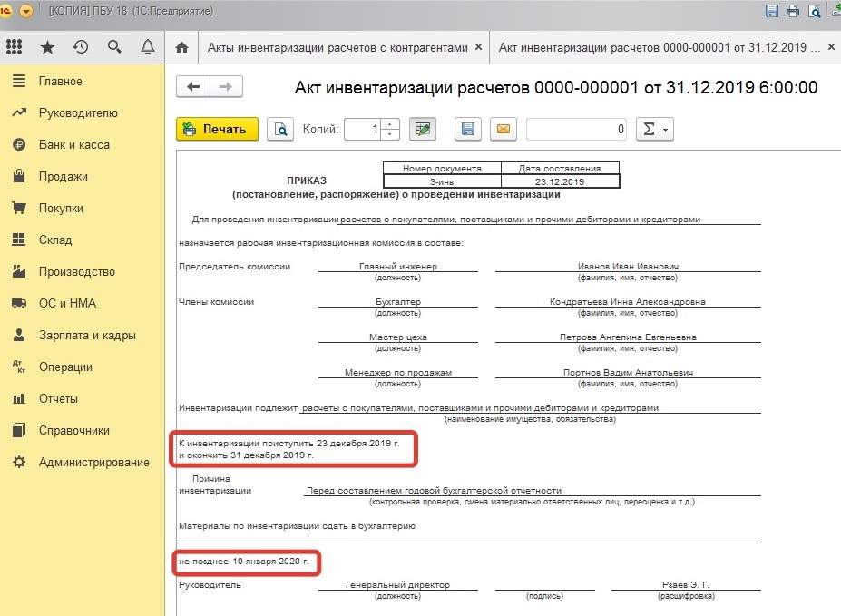Send the document by email envelope icon
841x616 pixels.
(x=504, y=129)
